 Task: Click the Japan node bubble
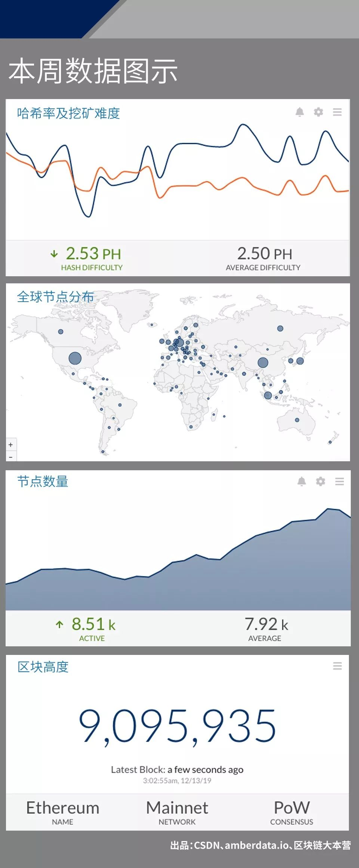300,361
